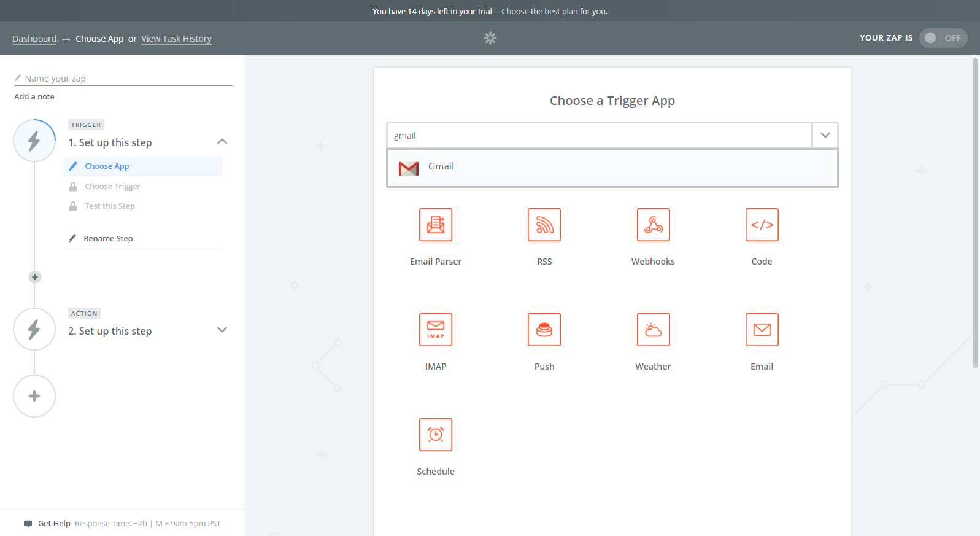The height and width of the screenshot is (536, 980).
Task: Select the Push app icon
Action: click(544, 330)
